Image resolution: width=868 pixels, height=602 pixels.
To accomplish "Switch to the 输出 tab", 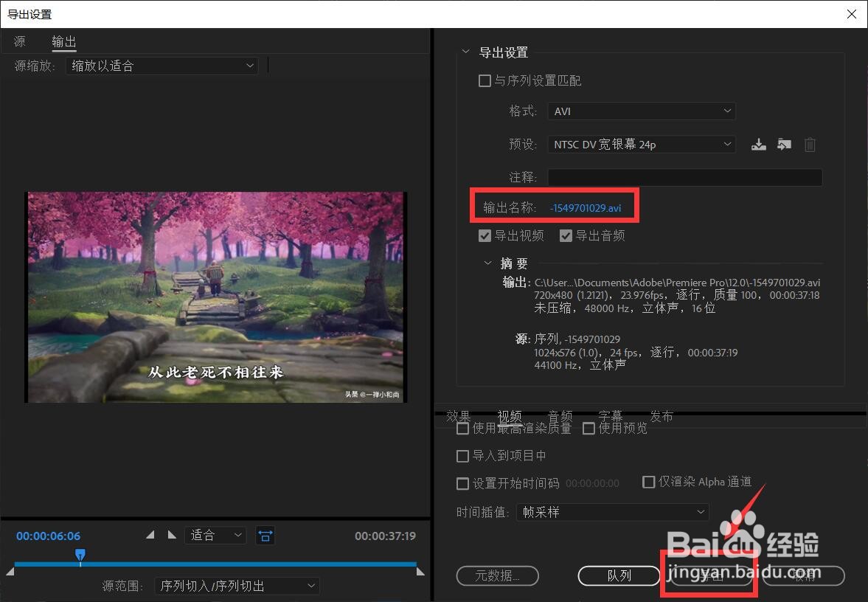I will point(63,42).
